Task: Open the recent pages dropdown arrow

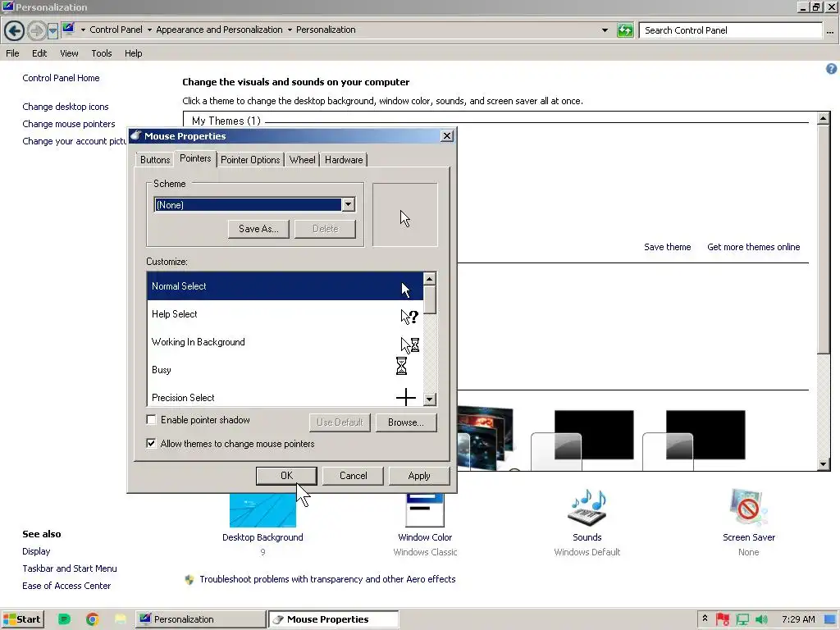Action: tap(52, 31)
